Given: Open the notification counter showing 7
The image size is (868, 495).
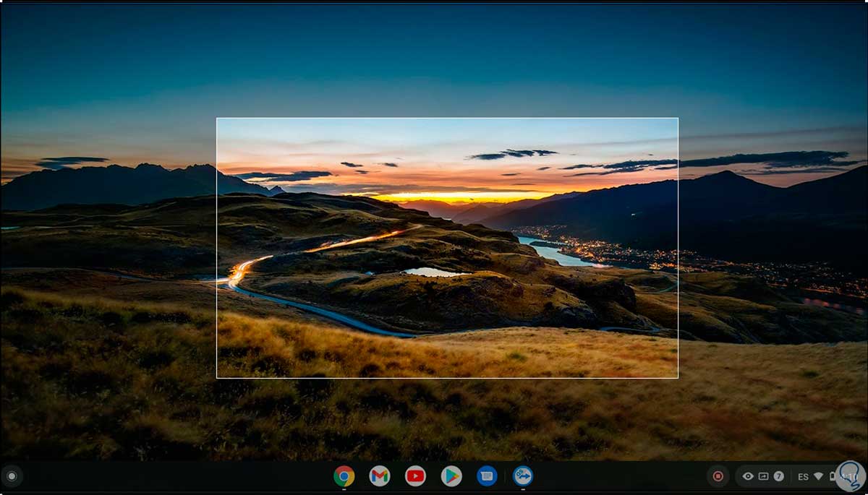Looking at the screenshot, I should pyautogui.click(x=779, y=476).
